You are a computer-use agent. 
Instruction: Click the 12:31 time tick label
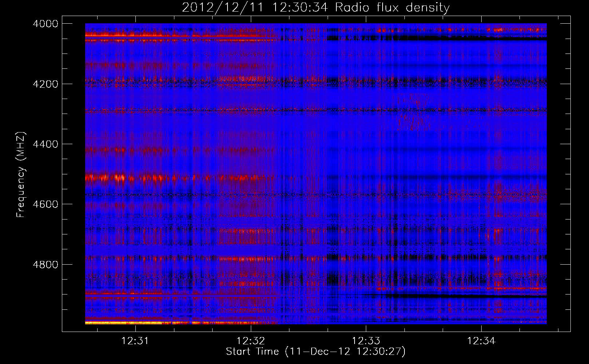tap(135, 341)
